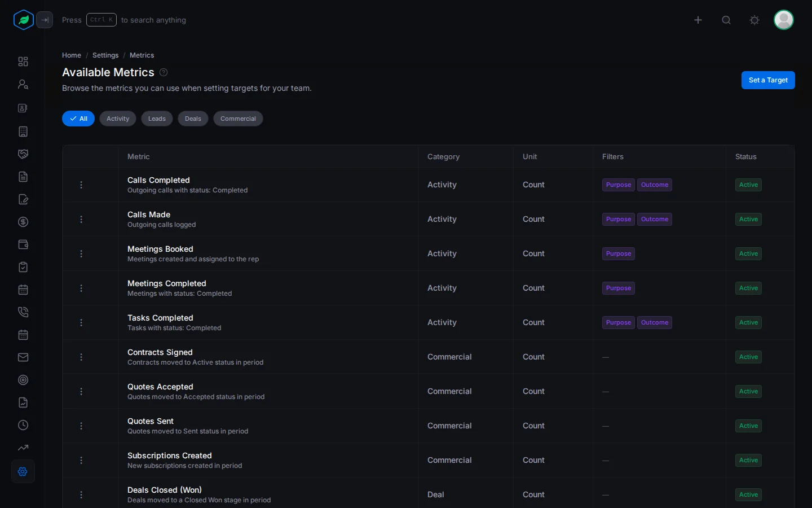
Task: Click the Outcome tag in Calls Made row
Action: [x=655, y=219]
